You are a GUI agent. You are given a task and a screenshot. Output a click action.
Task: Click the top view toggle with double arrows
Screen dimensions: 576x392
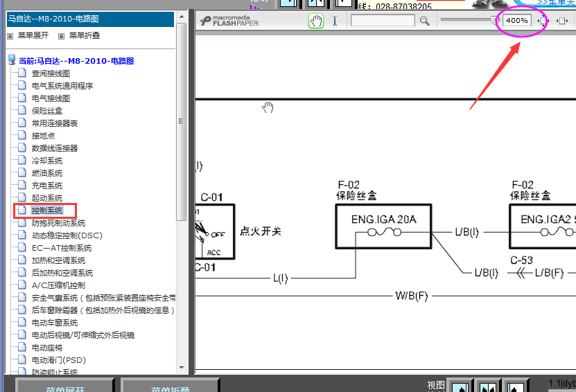(316, 3)
